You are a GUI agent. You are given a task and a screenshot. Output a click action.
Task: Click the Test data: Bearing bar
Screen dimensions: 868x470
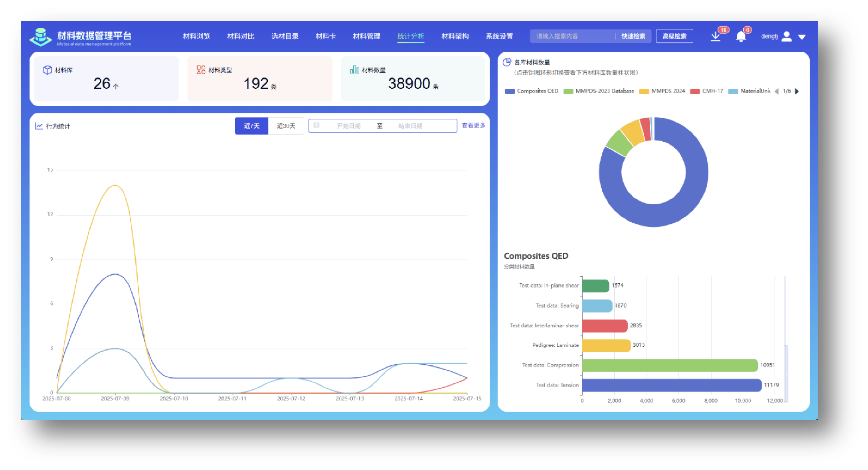tap(597, 306)
